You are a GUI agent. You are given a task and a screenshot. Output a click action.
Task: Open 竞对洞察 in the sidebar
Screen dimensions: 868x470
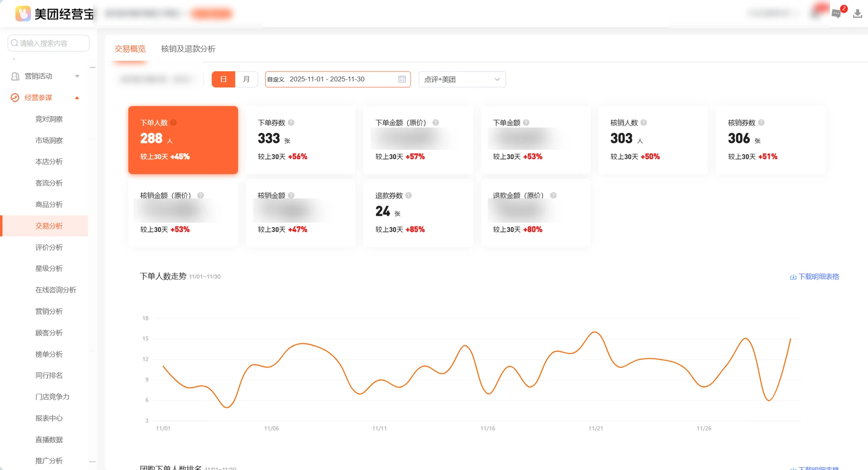(x=49, y=119)
